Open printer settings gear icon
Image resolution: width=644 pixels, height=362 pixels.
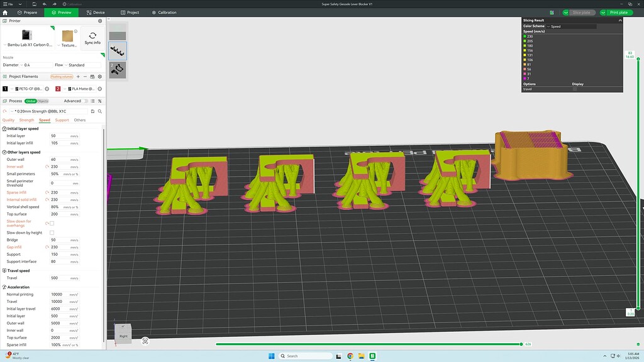point(100,21)
